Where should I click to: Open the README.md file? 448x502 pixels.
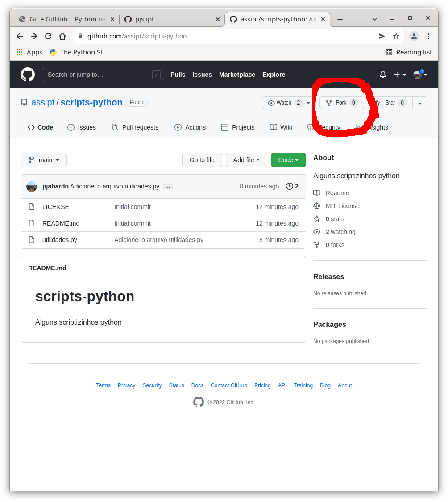click(x=61, y=223)
